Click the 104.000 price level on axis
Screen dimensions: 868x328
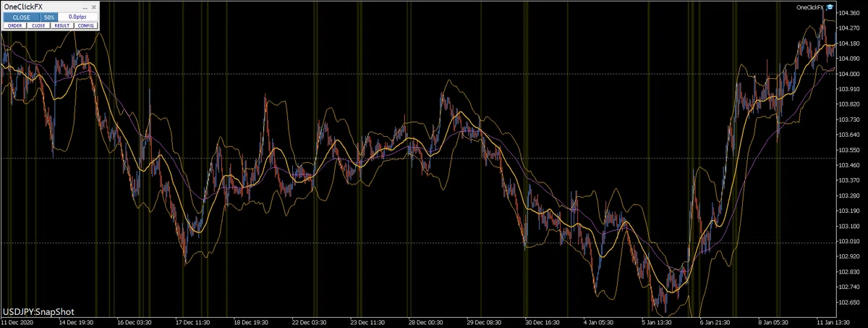849,74
